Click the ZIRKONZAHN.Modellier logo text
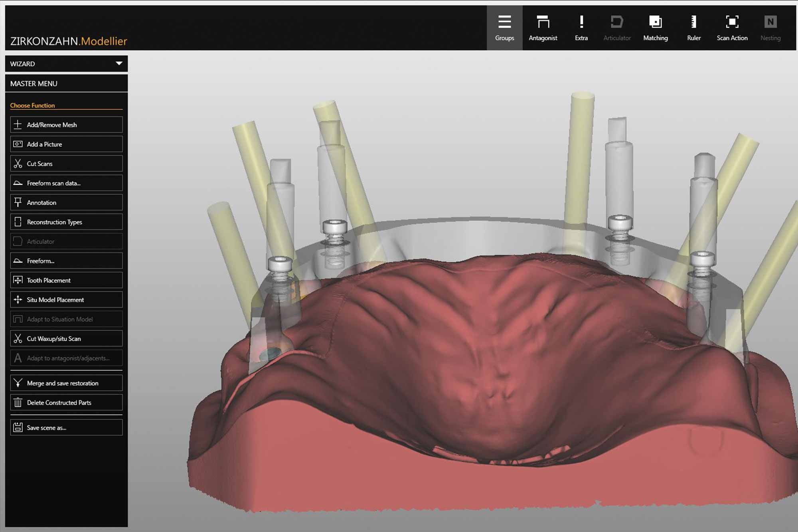Image resolution: width=798 pixels, height=532 pixels. tap(69, 41)
